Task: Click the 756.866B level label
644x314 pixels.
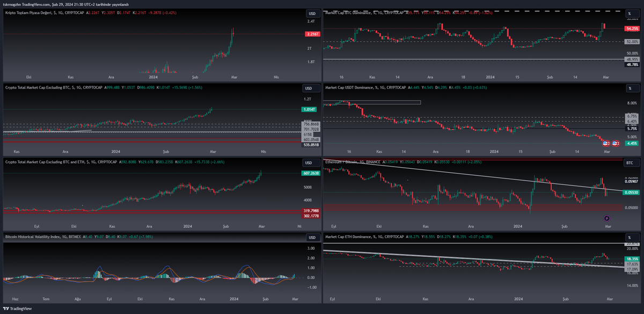Action: click(310, 124)
